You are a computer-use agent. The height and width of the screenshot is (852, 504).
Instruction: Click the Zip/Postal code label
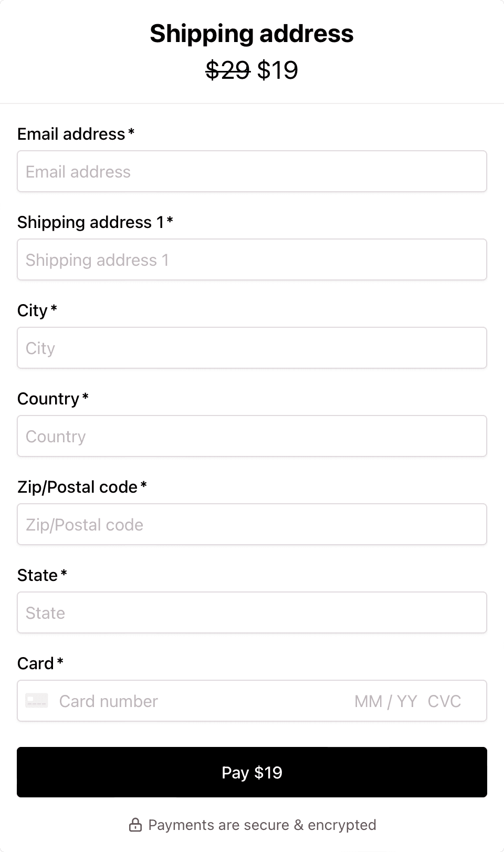click(x=78, y=487)
